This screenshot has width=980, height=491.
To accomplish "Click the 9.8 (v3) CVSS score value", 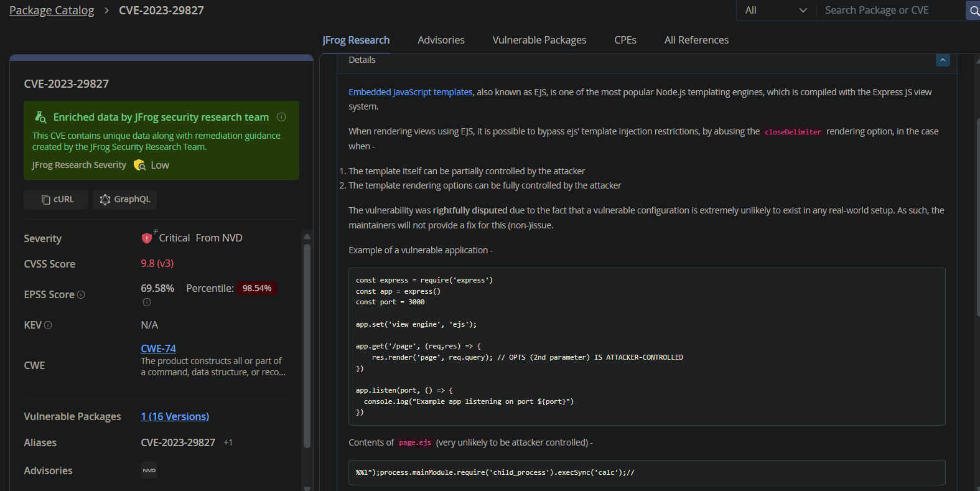I will tap(157, 263).
